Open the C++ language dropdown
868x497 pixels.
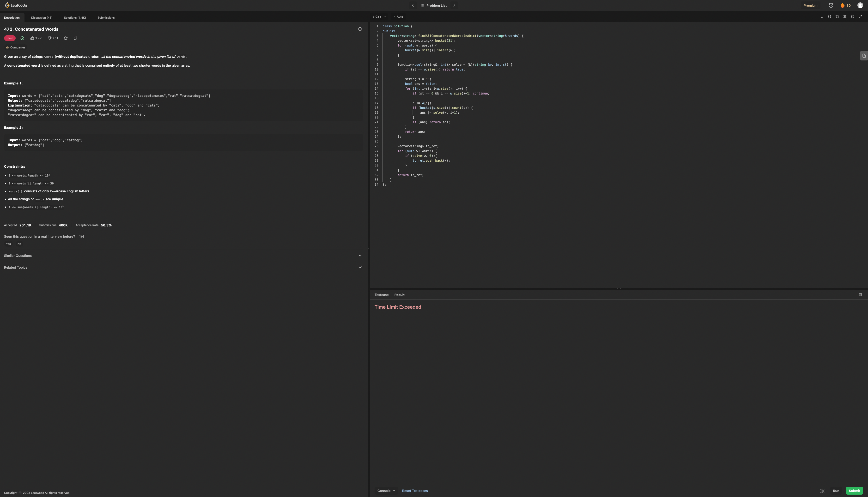380,17
